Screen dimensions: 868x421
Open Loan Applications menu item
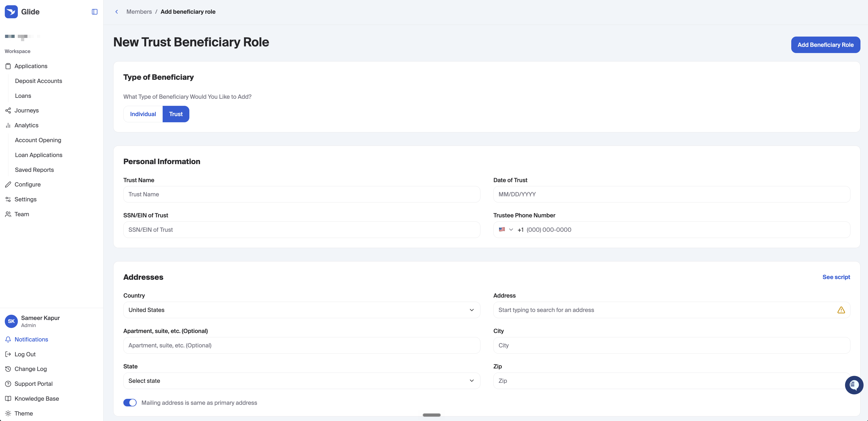tap(38, 155)
